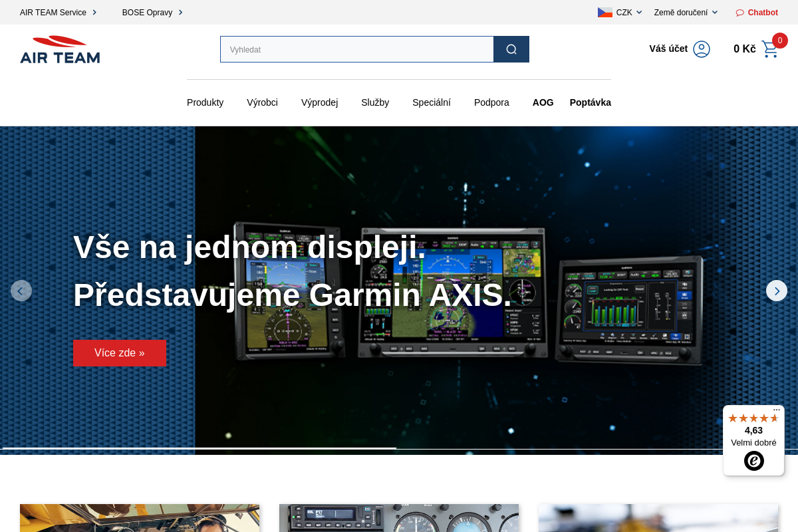798x532 pixels.
Task: Click the AIR TEAM logo
Action: (60, 49)
